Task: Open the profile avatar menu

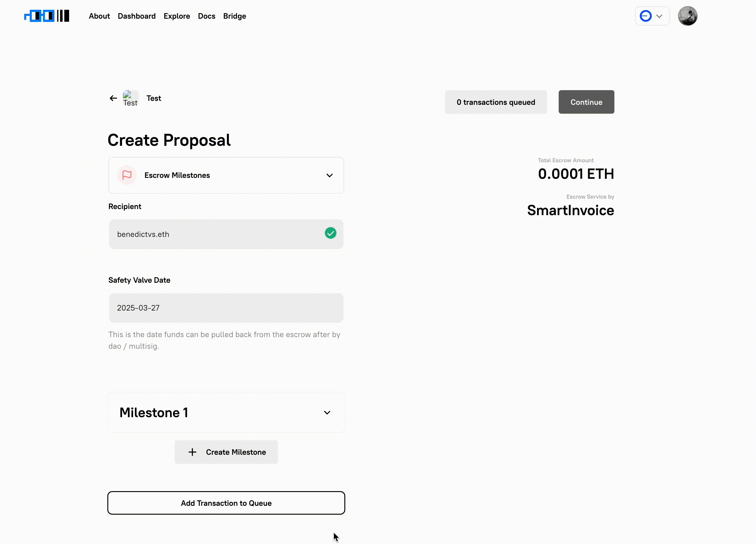Action: [x=688, y=16]
